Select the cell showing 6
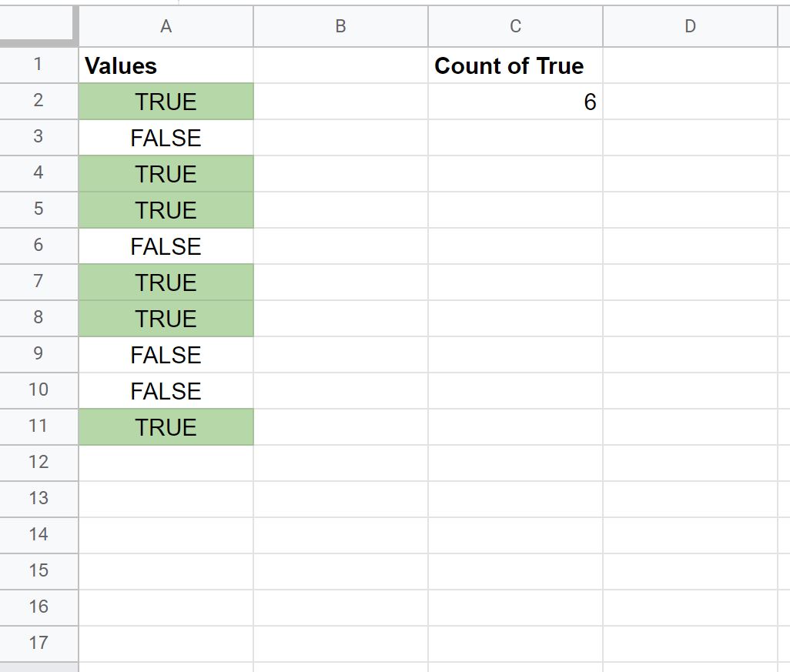Screen dimensions: 790x672 515,101
